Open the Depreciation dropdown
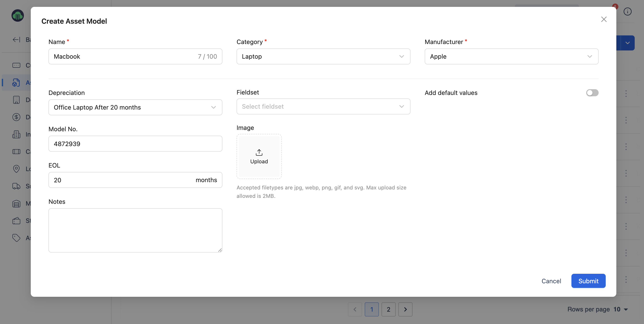The height and width of the screenshot is (324, 644). (x=135, y=107)
